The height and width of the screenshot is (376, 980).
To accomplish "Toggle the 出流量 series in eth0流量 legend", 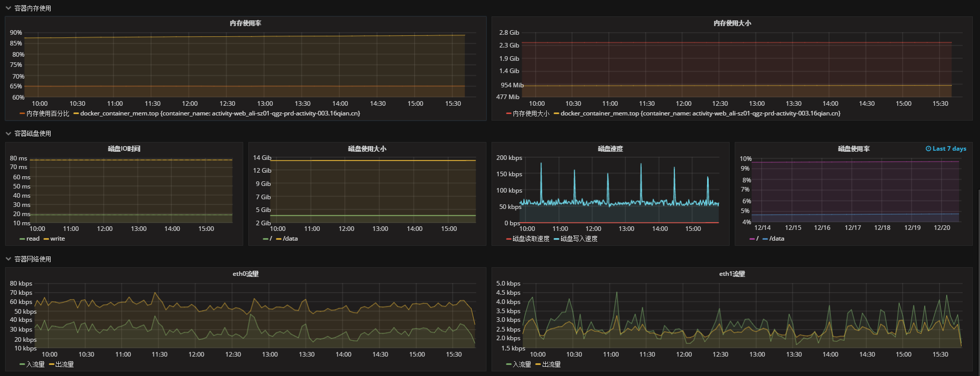I will (x=65, y=364).
